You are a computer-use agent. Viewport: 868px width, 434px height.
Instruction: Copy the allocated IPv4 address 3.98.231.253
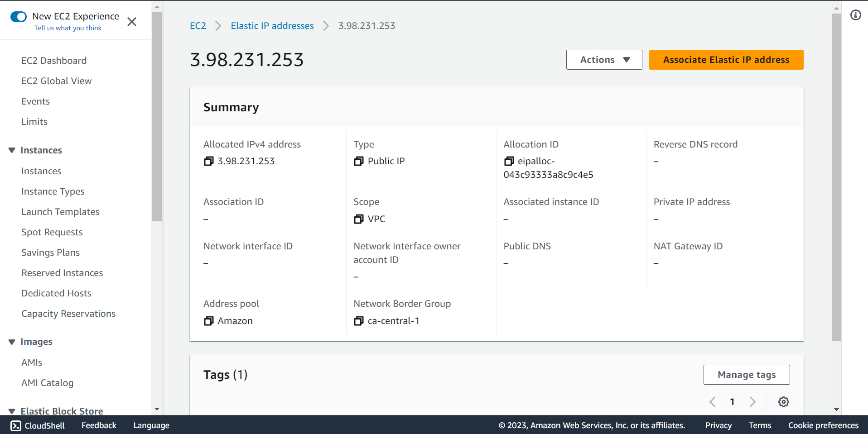pyautogui.click(x=208, y=161)
